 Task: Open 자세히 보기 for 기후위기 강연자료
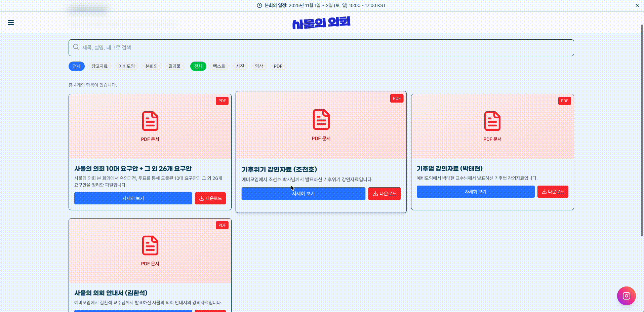click(303, 194)
